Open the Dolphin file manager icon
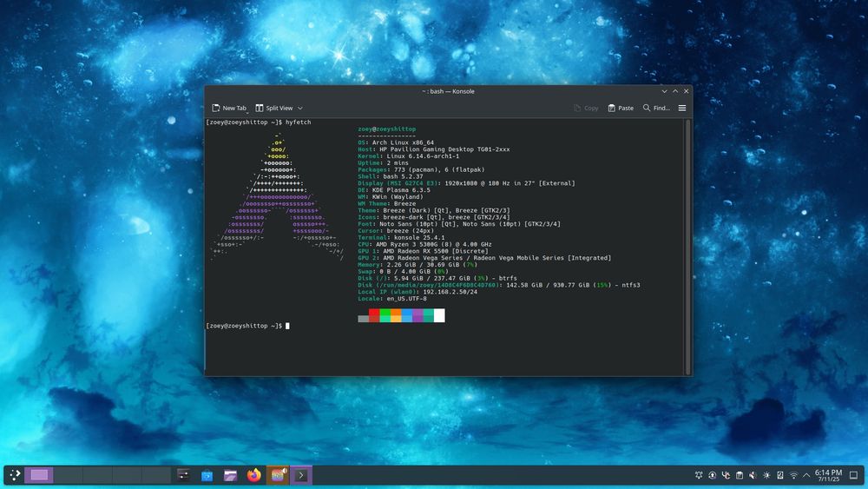 pyautogui.click(x=230, y=475)
